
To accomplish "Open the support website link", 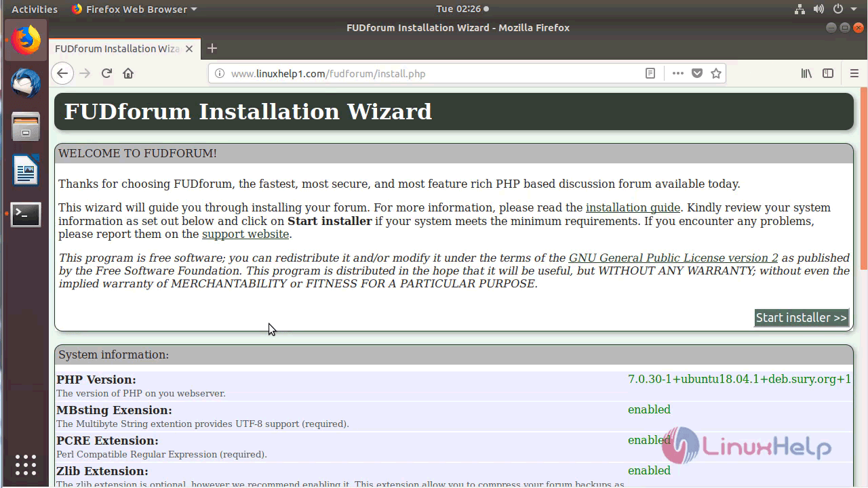I will [245, 234].
